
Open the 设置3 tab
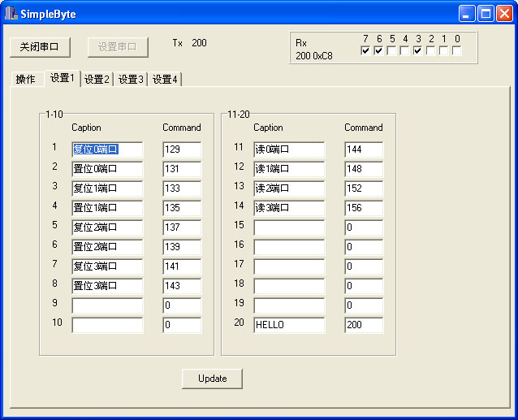pyautogui.click(x=131, y=80)
